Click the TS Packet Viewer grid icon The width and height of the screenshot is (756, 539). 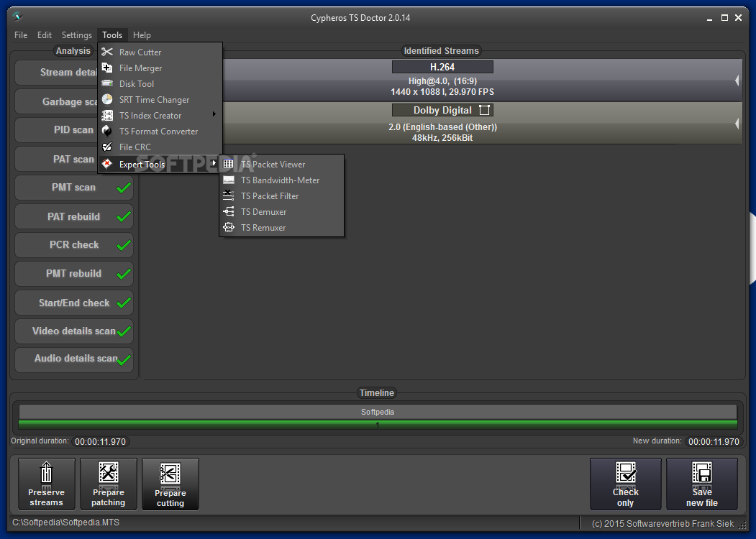click(x=229, y=164)
